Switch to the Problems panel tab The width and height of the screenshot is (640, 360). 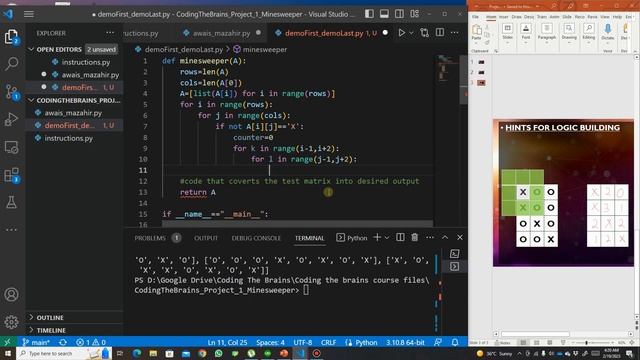pos(150,238)
